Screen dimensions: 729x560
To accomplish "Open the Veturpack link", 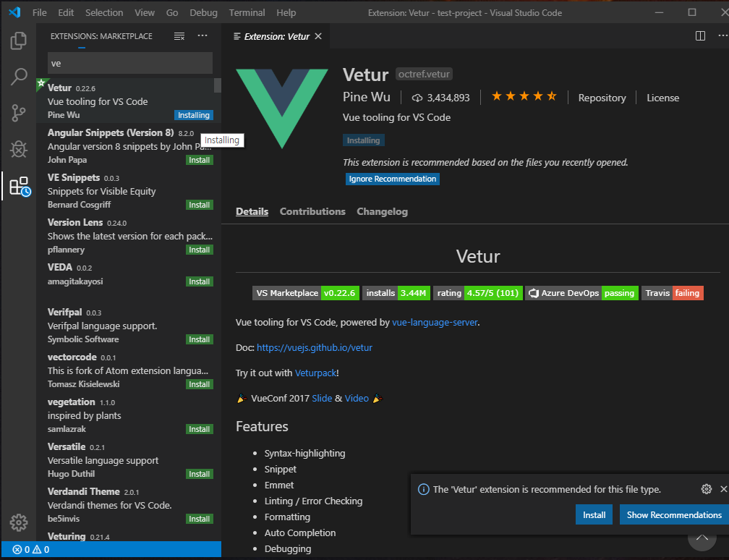I will 315,373.
